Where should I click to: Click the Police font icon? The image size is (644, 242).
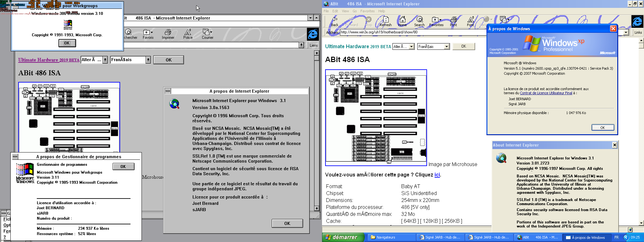coord(188,33)
